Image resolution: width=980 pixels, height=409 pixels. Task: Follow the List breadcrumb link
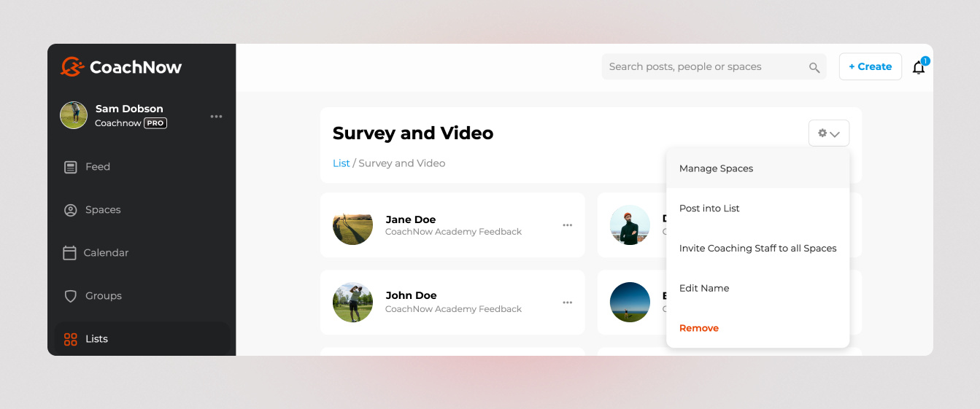point(341,163)
